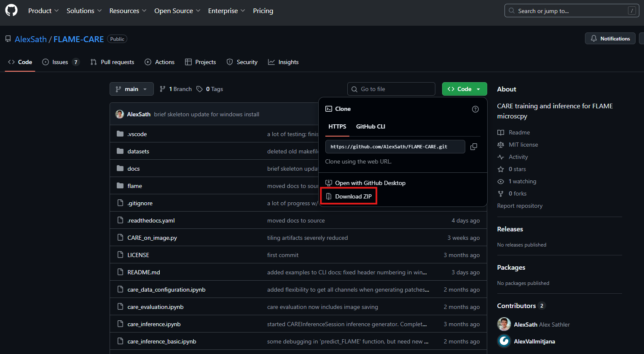
Task: Open the Issues tab
Action: [x=61, y=62]
